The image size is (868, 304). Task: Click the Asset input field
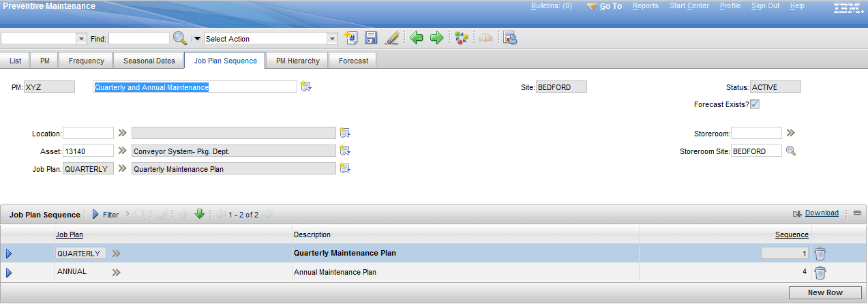click(88, 151)
